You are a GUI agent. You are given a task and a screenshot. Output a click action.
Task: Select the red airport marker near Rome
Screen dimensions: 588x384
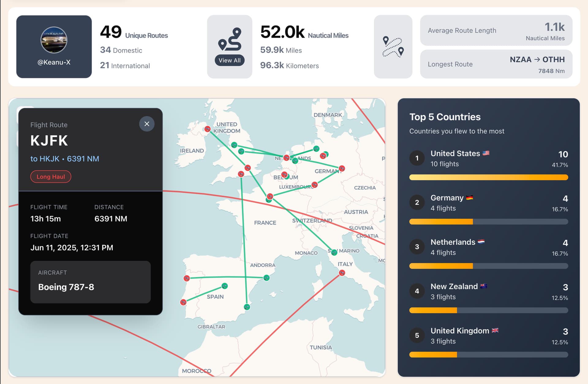pos(342,273)
